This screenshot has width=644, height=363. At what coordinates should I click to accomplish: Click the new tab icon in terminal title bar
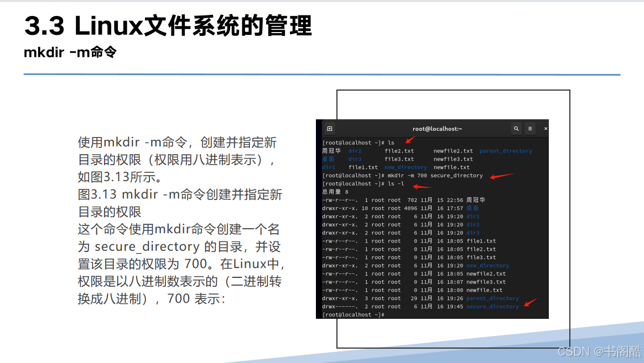(x=329, y=129)
